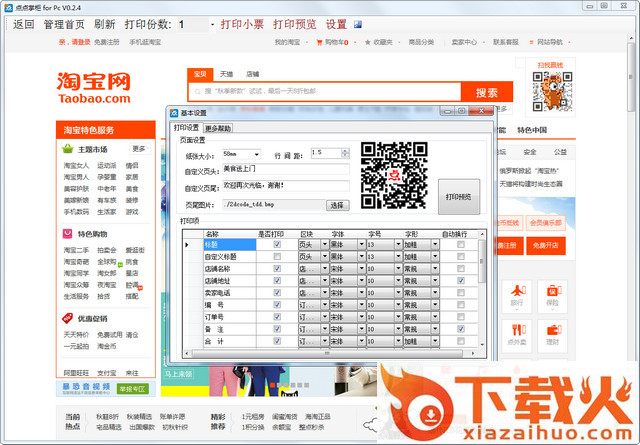Click the red 打印预览 toolbar item
This screenshot has height=445, width=640.
(x=295, y=24)
